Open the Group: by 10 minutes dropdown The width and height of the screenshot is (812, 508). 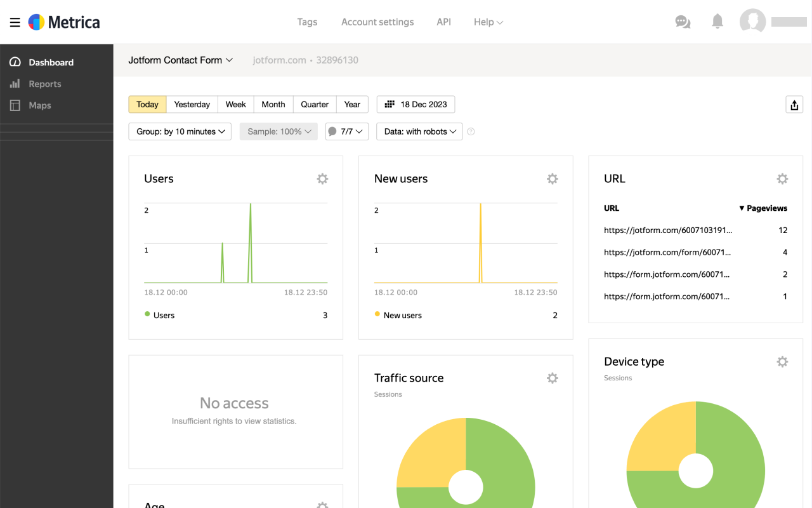tap(180, 131)
